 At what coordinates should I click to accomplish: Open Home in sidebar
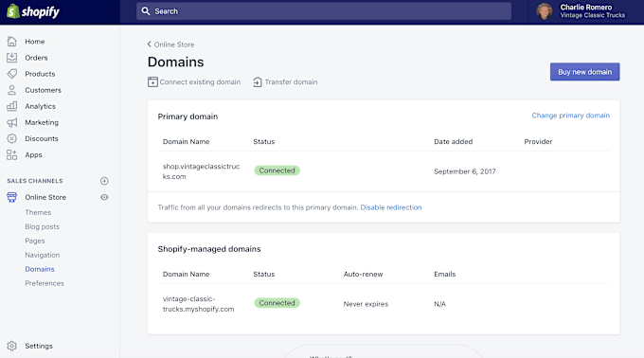34,42
